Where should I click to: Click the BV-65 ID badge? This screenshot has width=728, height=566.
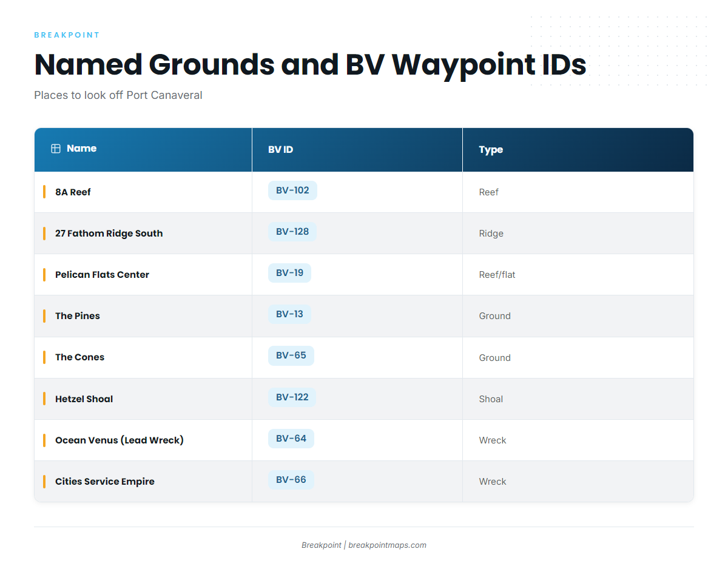pos(291,355)
